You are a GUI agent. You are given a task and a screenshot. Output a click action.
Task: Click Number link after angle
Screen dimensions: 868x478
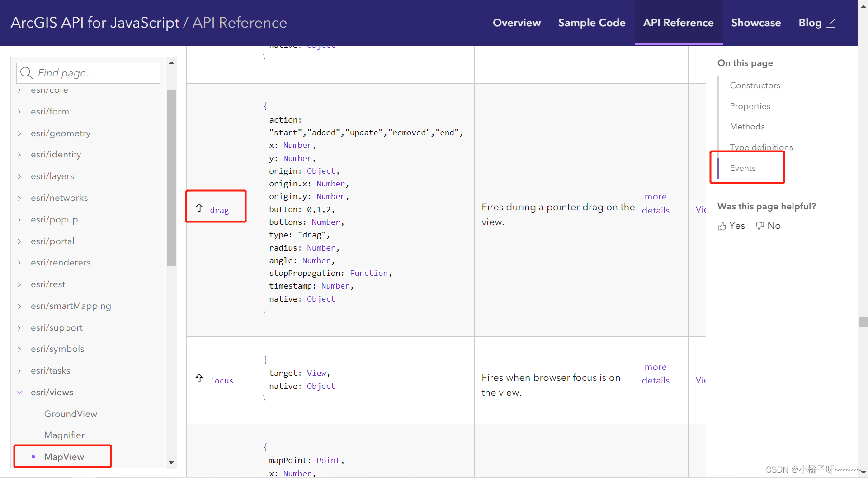316,260
